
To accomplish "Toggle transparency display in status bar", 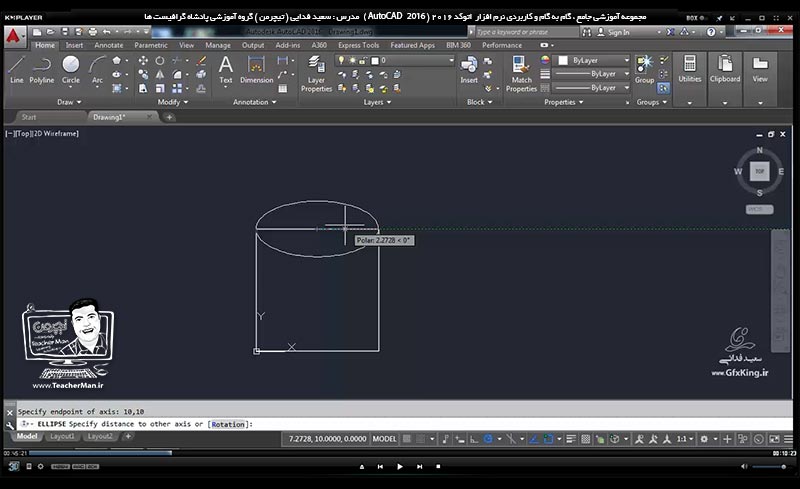I will [586, 439].
